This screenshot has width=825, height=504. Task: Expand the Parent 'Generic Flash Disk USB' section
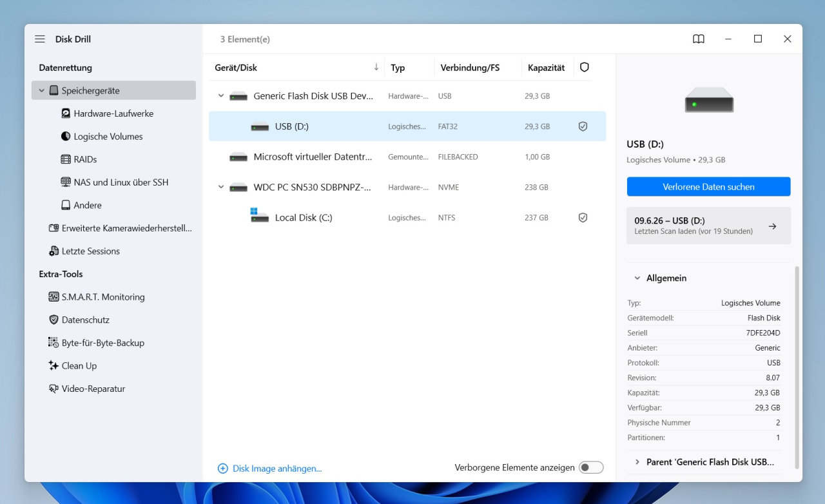point(637,462)
